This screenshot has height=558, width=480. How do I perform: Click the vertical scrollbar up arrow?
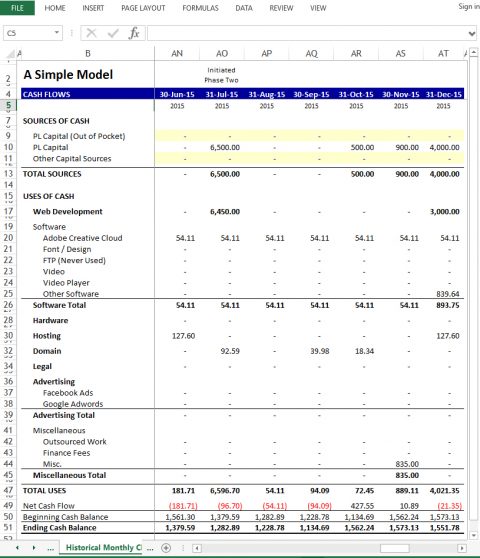473,52
